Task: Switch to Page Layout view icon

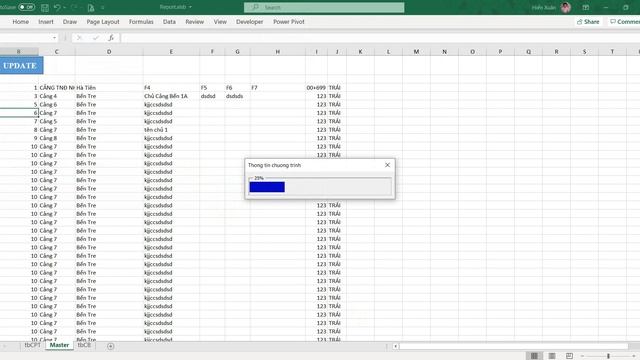Action: [552, 356]
